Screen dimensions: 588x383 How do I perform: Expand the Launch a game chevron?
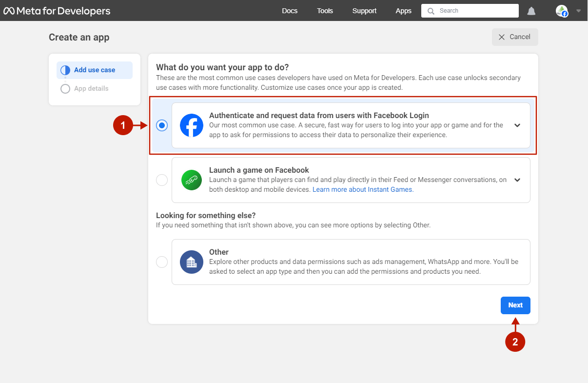[x=517, y=180]
